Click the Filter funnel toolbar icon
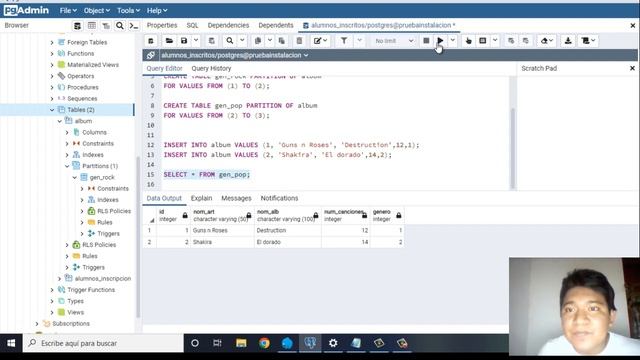 [x=344, y=41]
